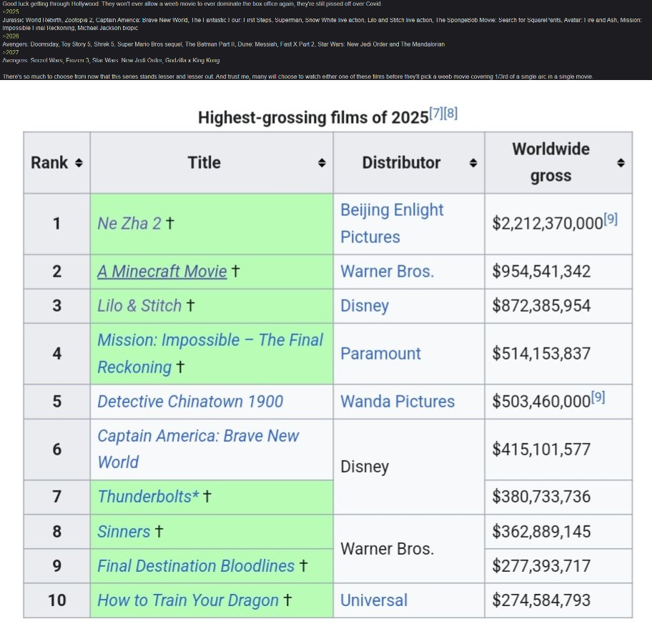
Task: Open Lilo & Stitch film link
Action: (139, 306)
